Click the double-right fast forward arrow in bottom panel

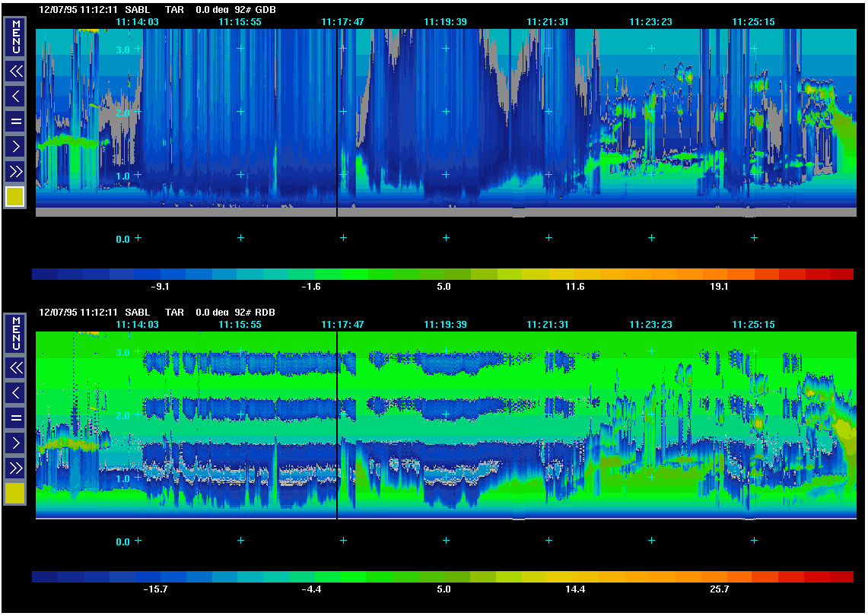15,466
